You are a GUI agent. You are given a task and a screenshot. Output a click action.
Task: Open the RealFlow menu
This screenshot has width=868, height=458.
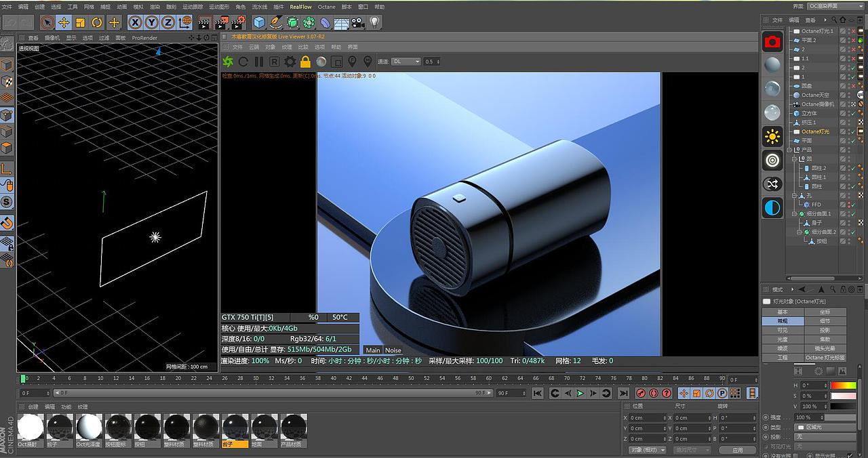coord(300,7)
